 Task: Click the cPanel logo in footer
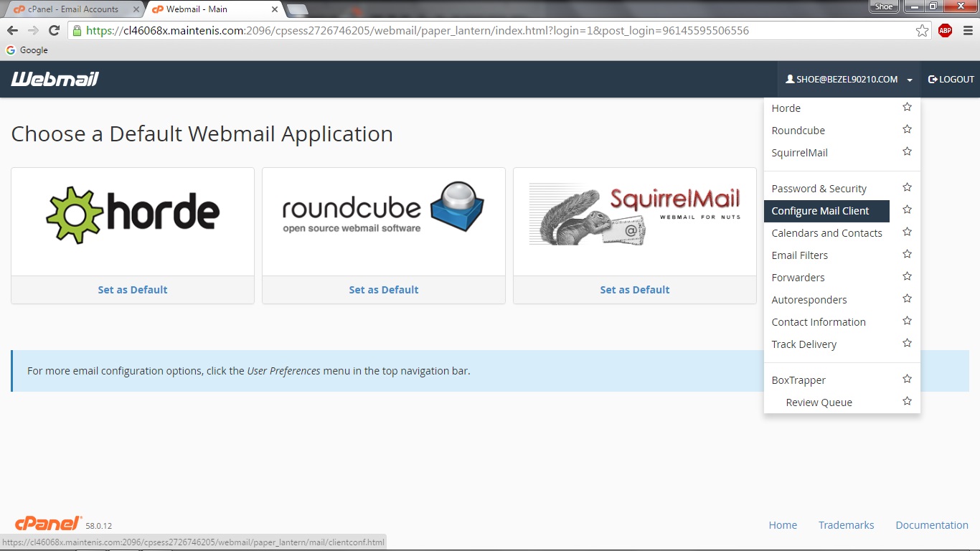point(49,524)
